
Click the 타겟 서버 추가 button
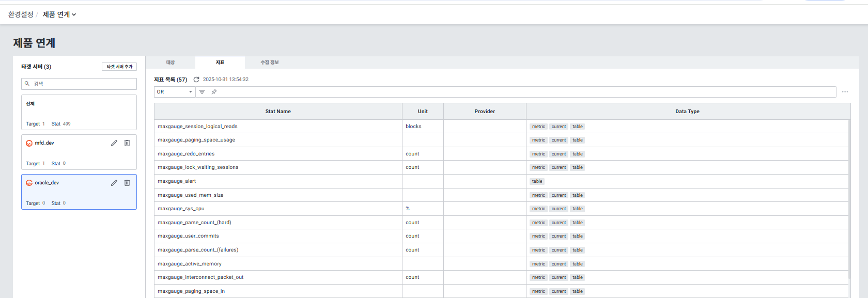click(119, 67)
